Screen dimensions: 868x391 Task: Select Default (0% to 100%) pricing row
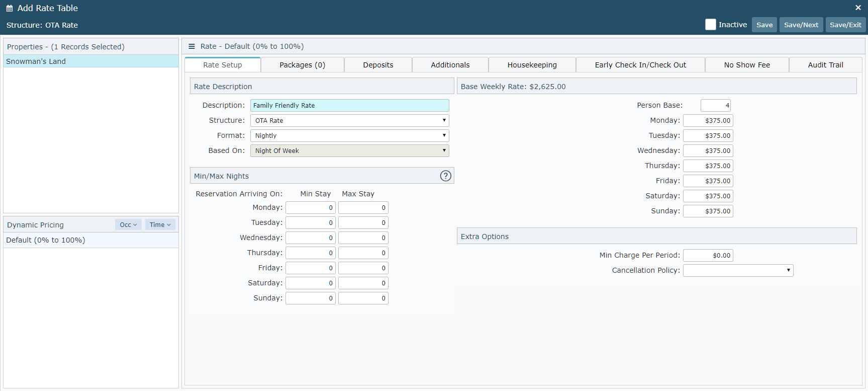91,240
